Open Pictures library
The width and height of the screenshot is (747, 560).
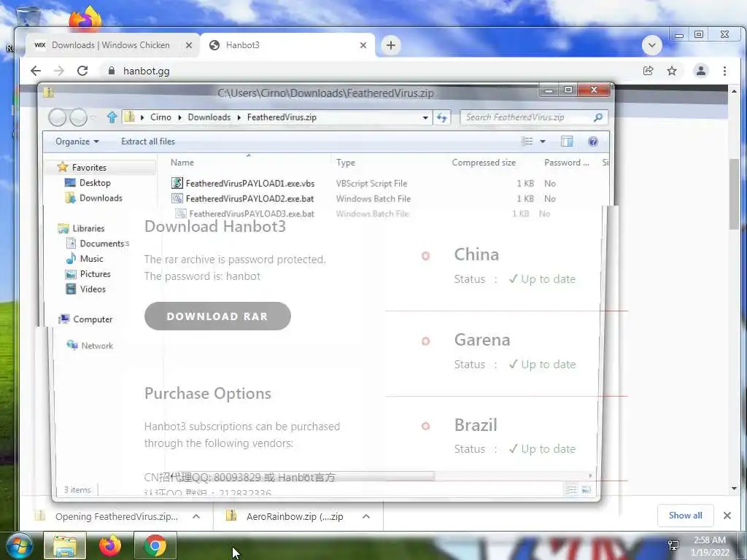[95, 274]
